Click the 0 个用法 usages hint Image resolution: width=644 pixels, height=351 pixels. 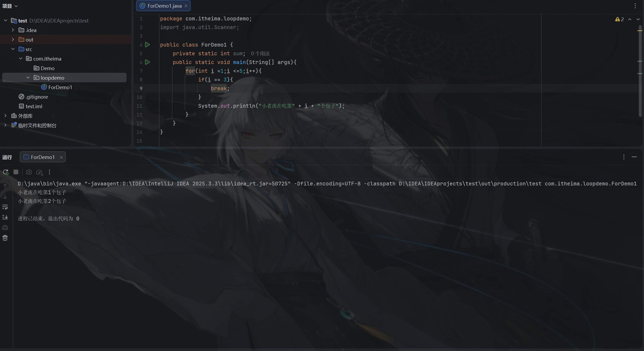pos(260,53)
